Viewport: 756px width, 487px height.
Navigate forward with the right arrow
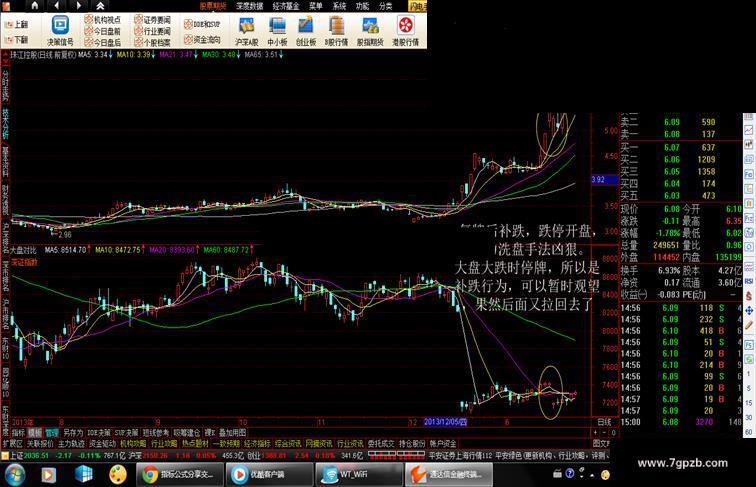79,6
